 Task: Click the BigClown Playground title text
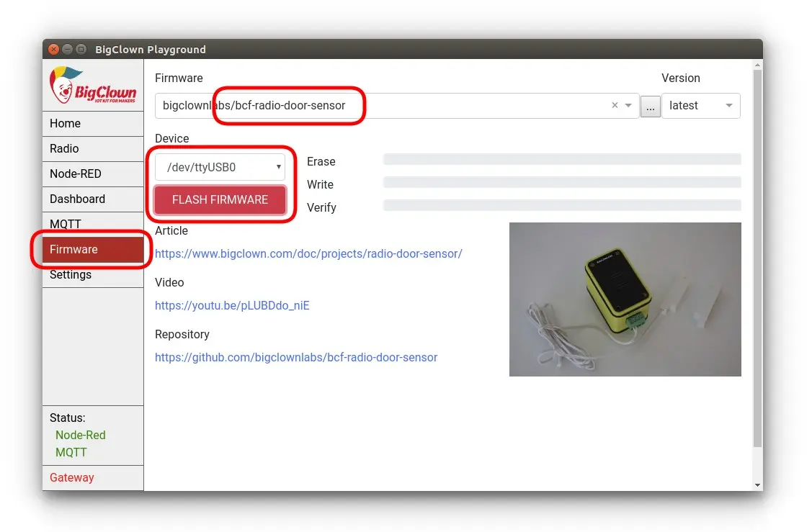[150, 50]
